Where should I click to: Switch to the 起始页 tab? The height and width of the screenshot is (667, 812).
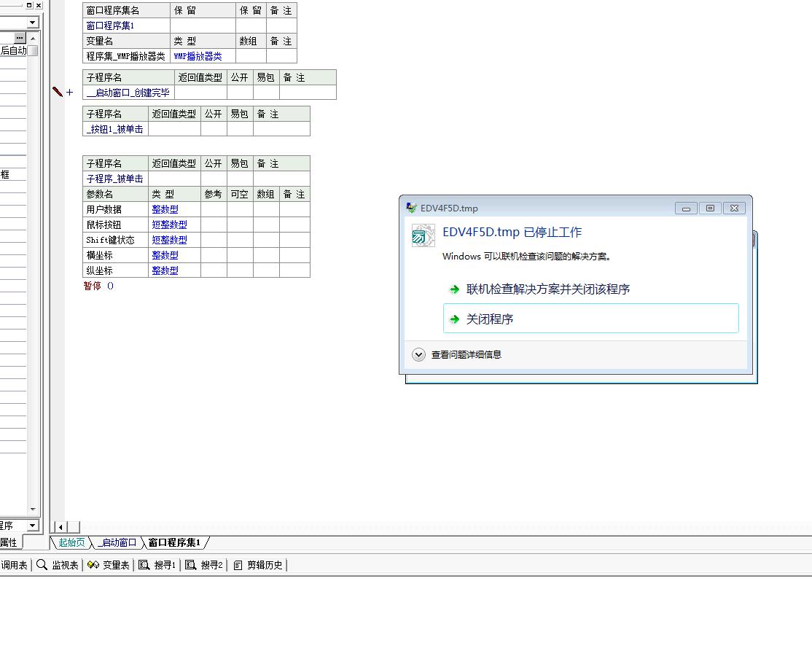[71, 542]
